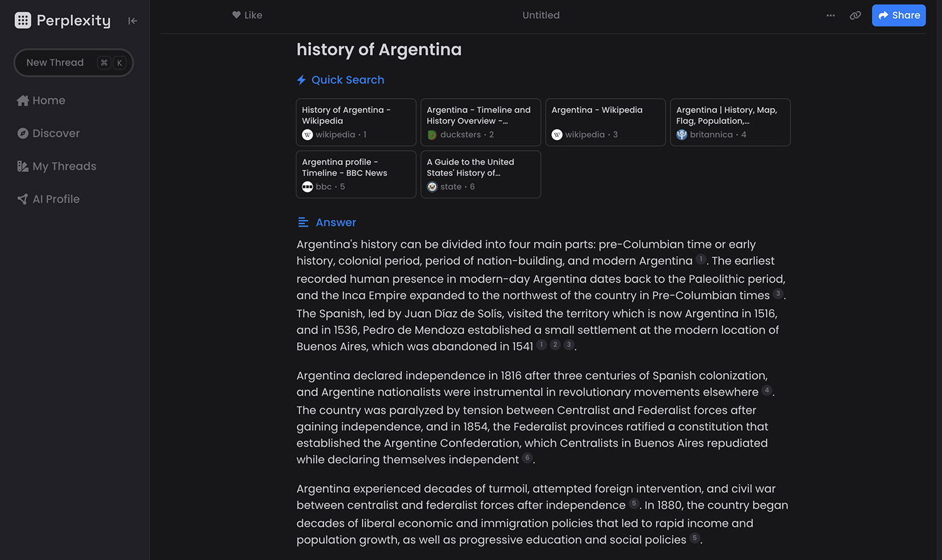Click citation 6 after 'themselves independent'
This screenshot has width=942, height=560.
tap(527, 458)
